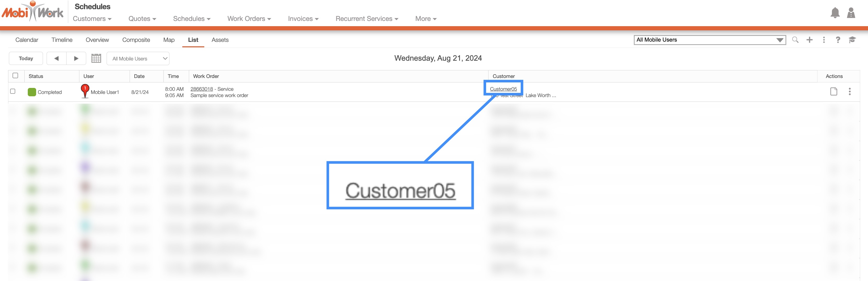
Task: Toggle the select-all header checkbox
Action: (15, 76)
